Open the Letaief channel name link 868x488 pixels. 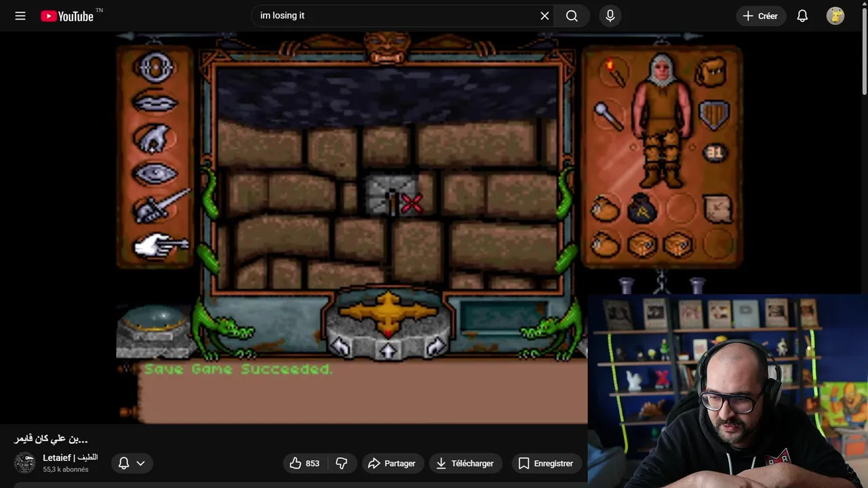pyautogui.click(x=70, y=457)
